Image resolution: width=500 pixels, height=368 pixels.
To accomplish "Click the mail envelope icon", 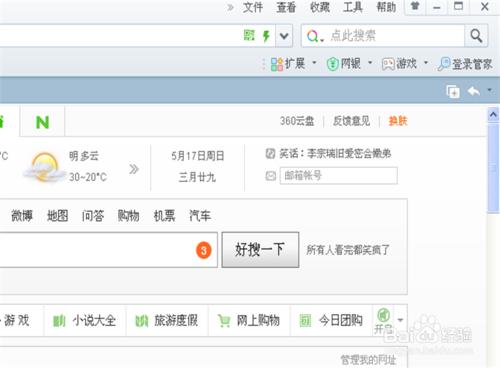I will click(270, 176).
